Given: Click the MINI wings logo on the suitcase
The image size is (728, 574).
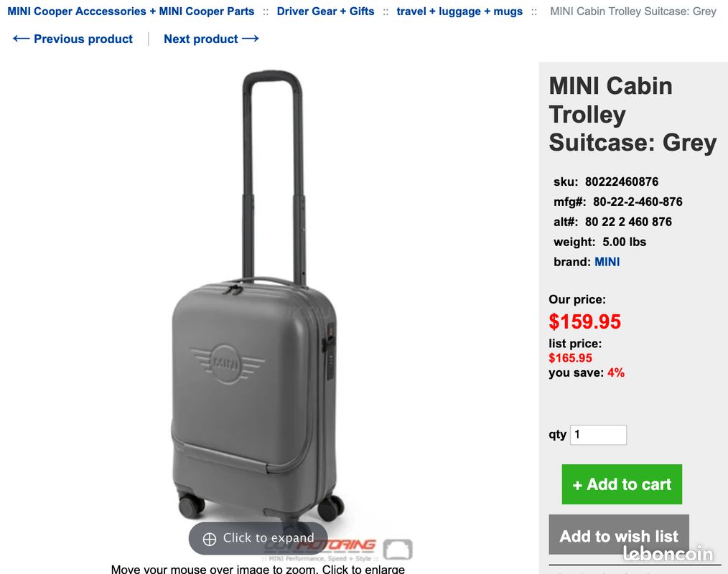Looking at the screenshot, I should click(x=227, y=364).
